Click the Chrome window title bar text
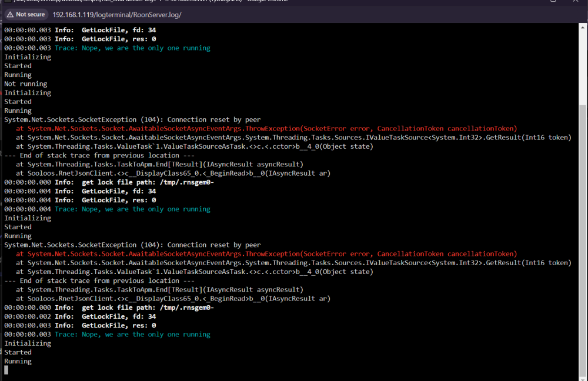Viewport: 588px width, 381px height. (x=150, y=1)
